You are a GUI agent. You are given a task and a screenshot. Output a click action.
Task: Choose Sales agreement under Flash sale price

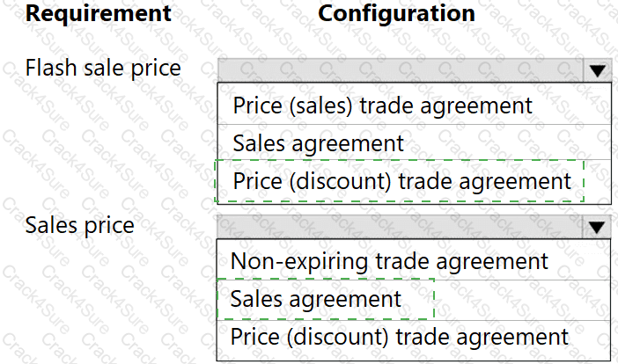[319, 143]
